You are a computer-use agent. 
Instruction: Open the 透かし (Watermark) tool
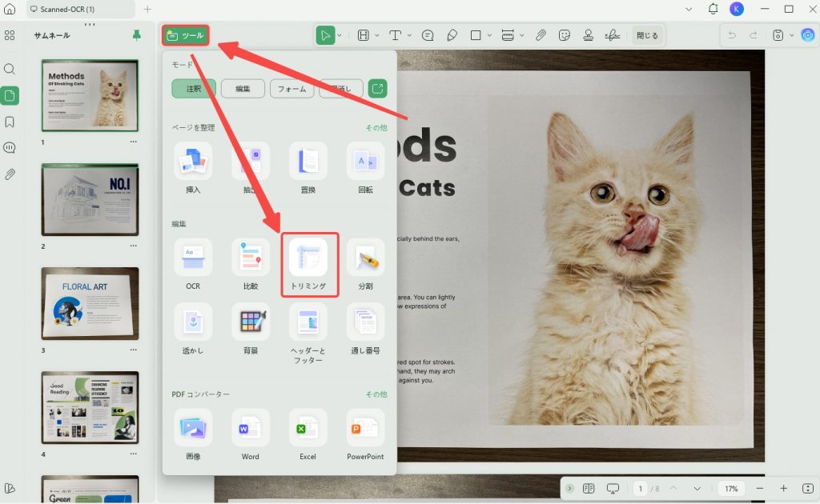tap(193, 329)
